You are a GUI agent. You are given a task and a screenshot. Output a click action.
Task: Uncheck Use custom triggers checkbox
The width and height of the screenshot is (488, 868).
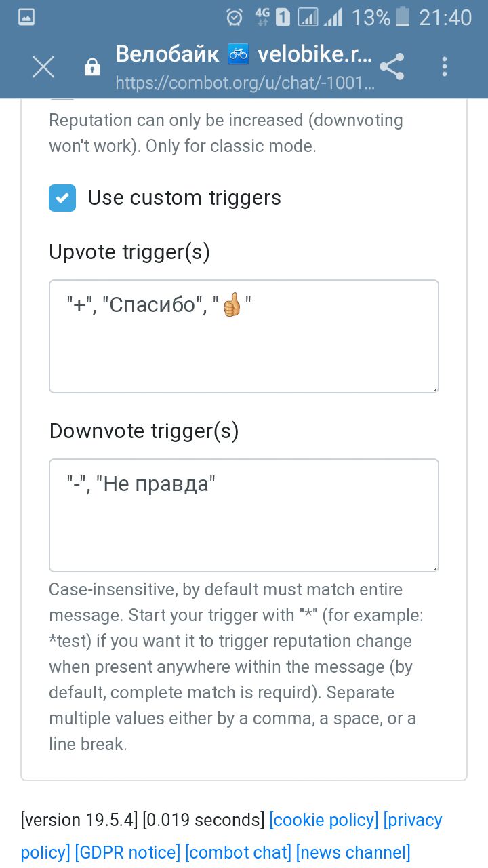tap(62, 198)
